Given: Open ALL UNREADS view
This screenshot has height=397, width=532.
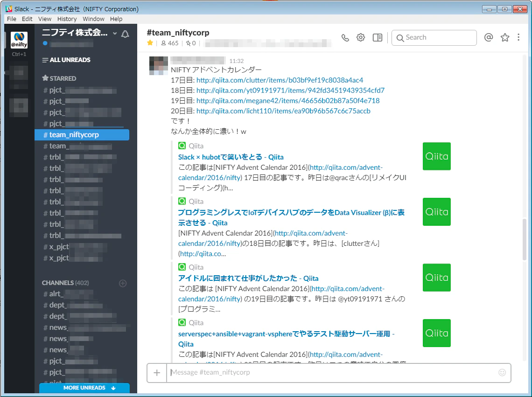Looking at the screenshot, I should tap(66, 60).
